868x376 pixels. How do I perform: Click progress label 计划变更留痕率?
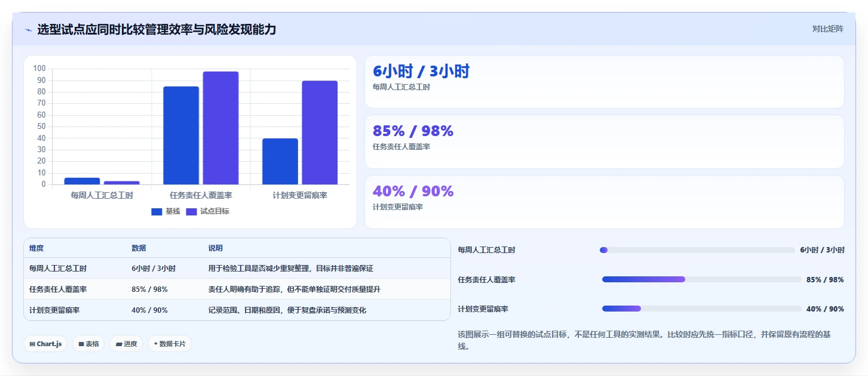coord(483,309)
